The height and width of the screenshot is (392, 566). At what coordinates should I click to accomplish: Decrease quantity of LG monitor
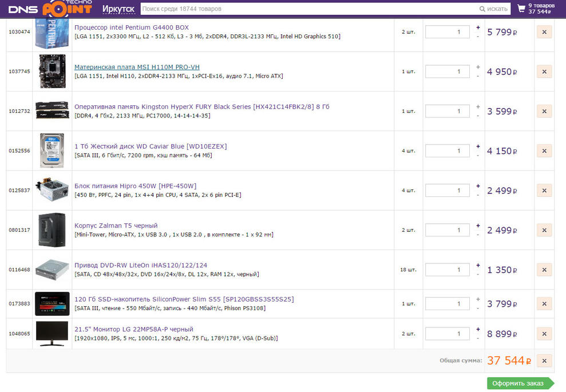click(x=478, y=339)
